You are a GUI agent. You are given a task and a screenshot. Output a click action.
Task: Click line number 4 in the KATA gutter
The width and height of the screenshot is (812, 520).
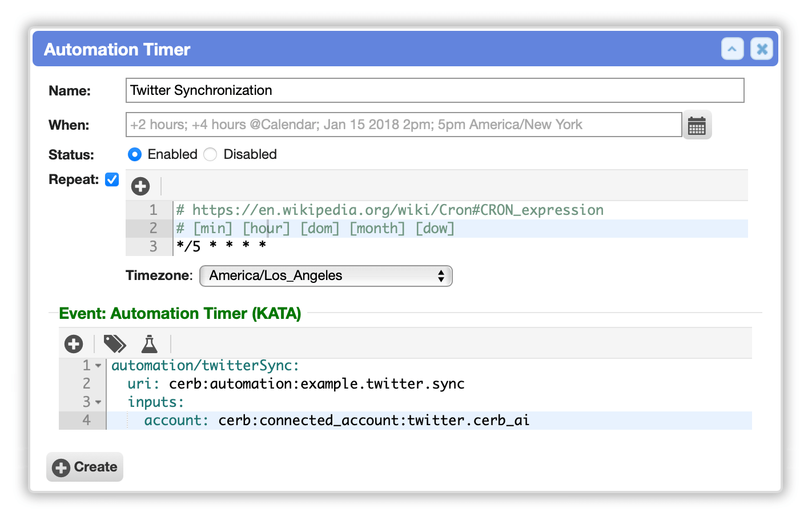coord(86,421)
